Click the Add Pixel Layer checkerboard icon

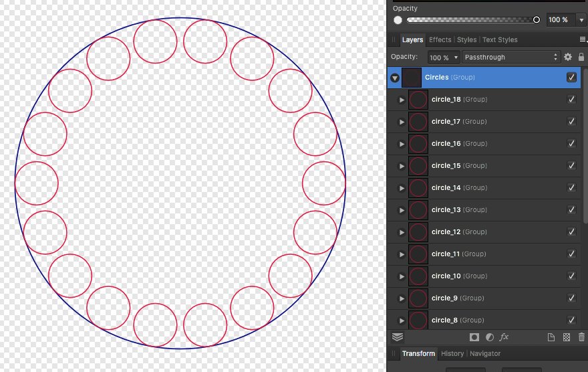tap(567, 337)
